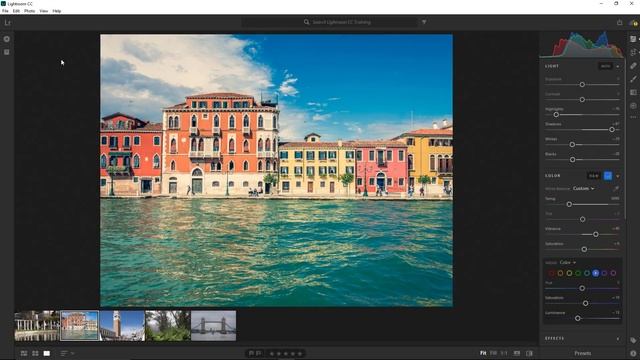The height and width of the screenshot is (360, 640).
Task: Click the Exposure slider handle
Action: [x=582, y=84]
